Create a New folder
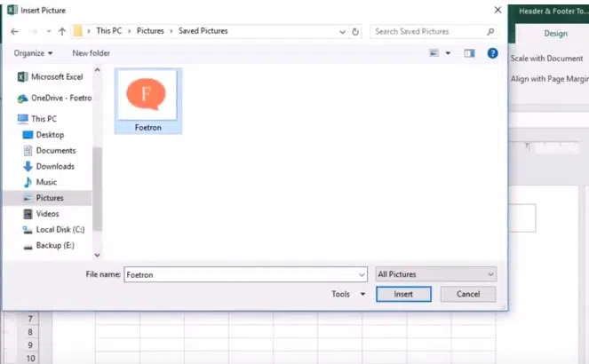 92,53
